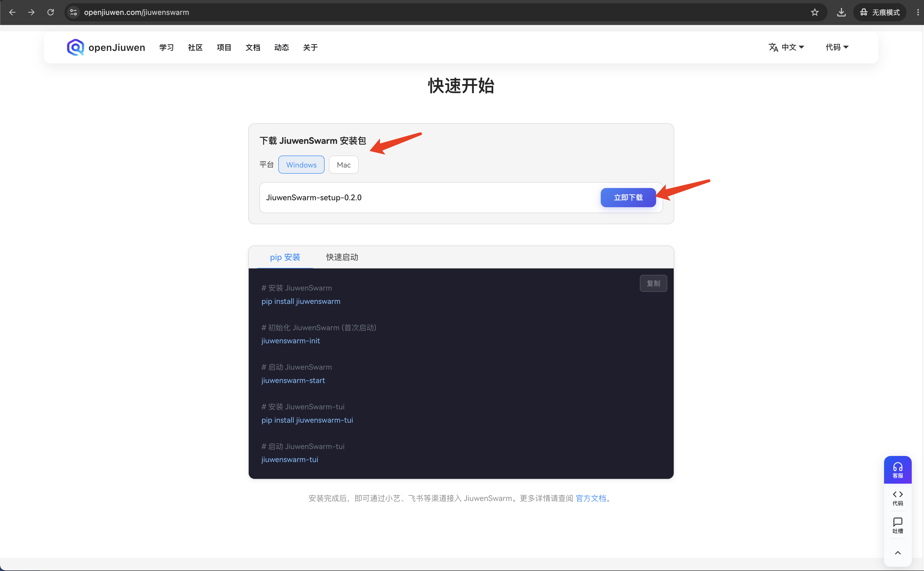Select the Windows platform option

[301, 165]
